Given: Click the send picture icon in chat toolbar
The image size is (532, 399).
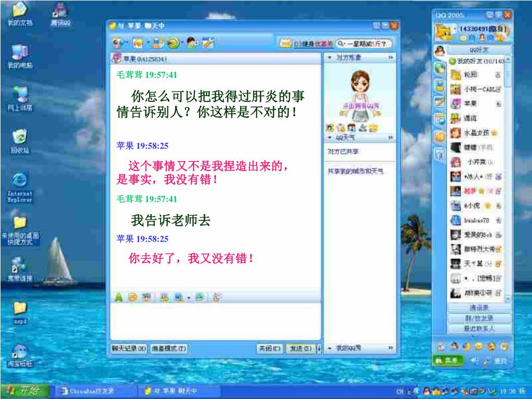Looking at the screenshot, I should [x=165, y=298].
